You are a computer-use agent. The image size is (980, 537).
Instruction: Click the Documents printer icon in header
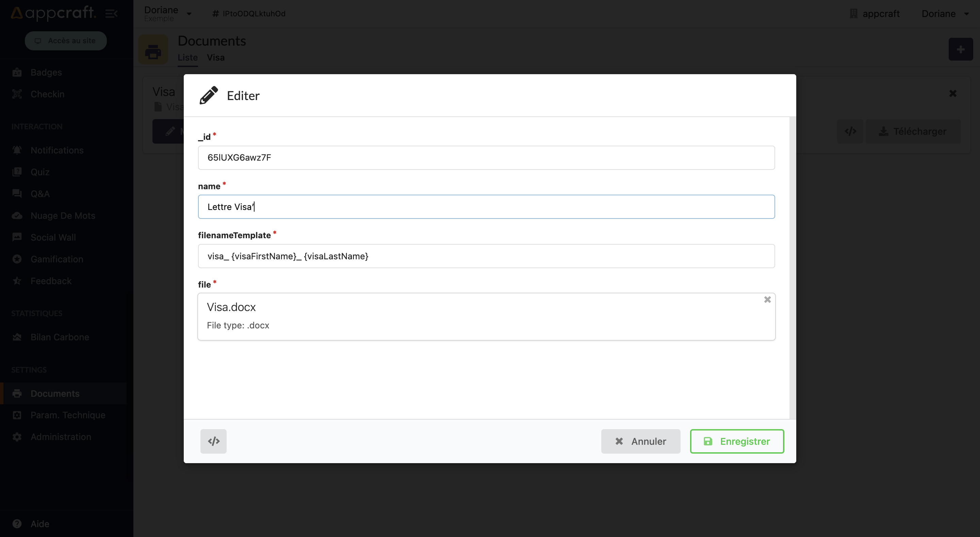[153, 50]
